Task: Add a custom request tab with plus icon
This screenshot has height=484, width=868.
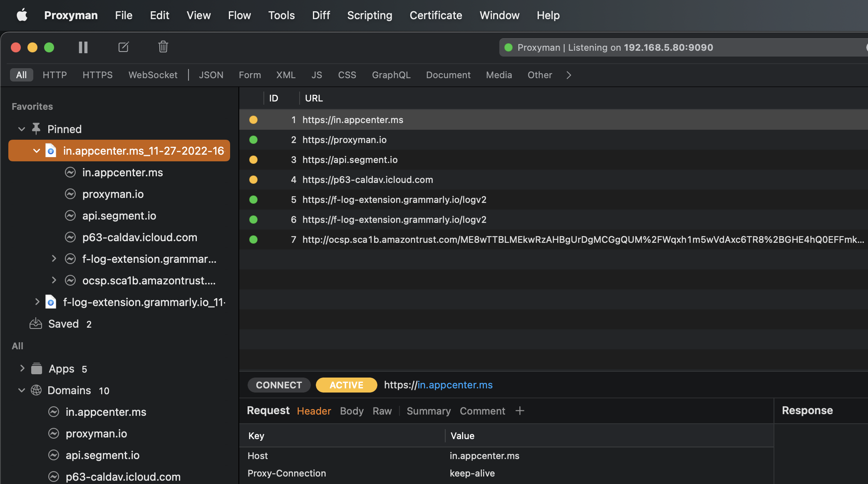Action: click(x=520, y=411)
